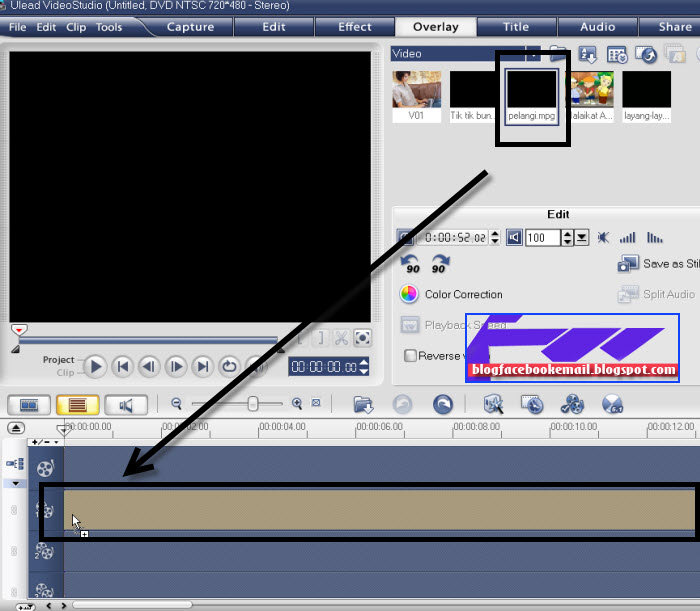
Task: Adjust the volume value stepper arrows
Action: (x=567, y=237)
